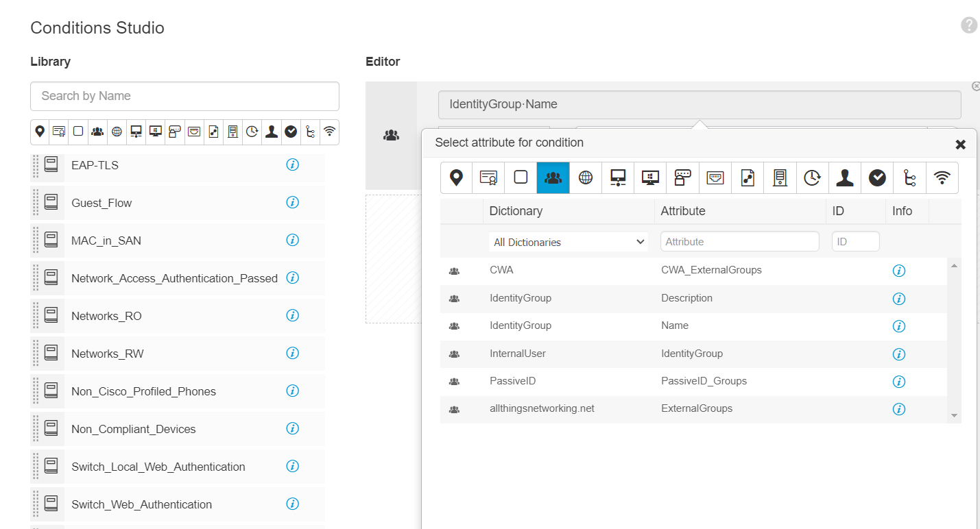Open the IdentityGroup·Name attribute selector field
980x529 pixels.
click(x=699, y=105)
